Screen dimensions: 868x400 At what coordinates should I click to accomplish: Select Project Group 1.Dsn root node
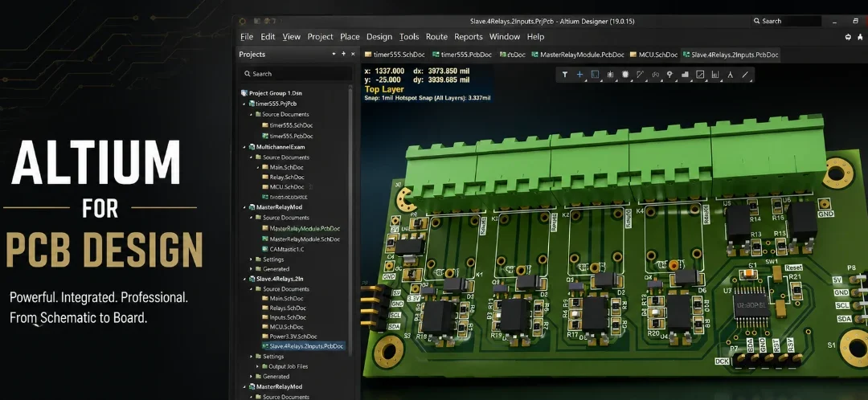(x=276, y=93)
